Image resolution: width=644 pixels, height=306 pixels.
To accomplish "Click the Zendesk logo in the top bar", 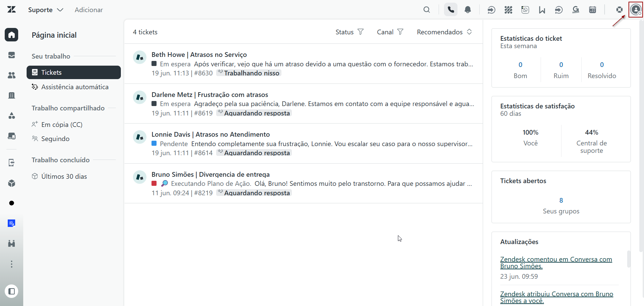I will pos(11,9).
